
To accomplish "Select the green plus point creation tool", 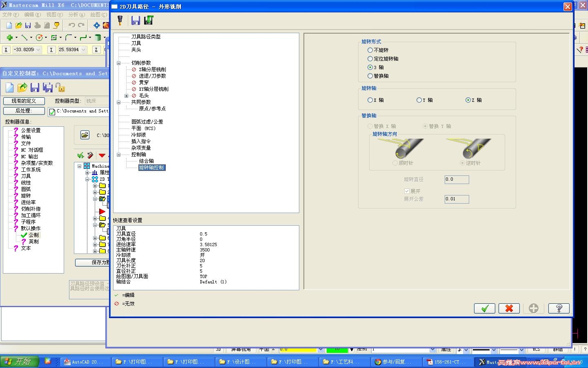I will click(x=9, y=38).
